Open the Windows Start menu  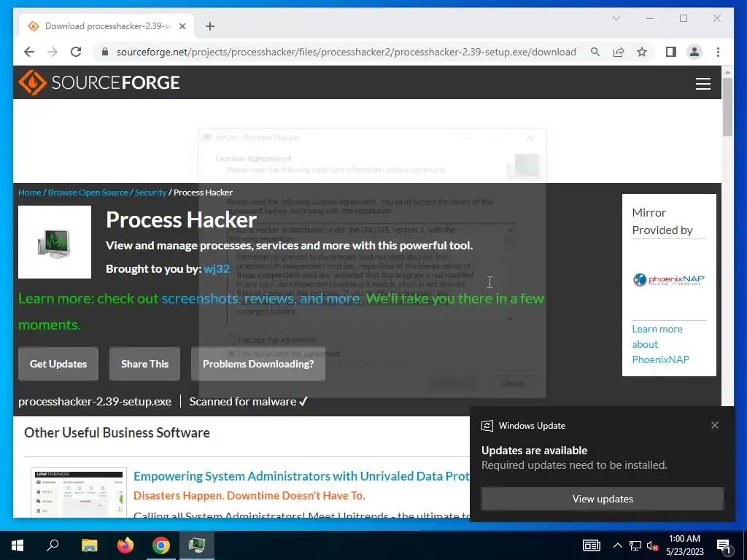18,545
